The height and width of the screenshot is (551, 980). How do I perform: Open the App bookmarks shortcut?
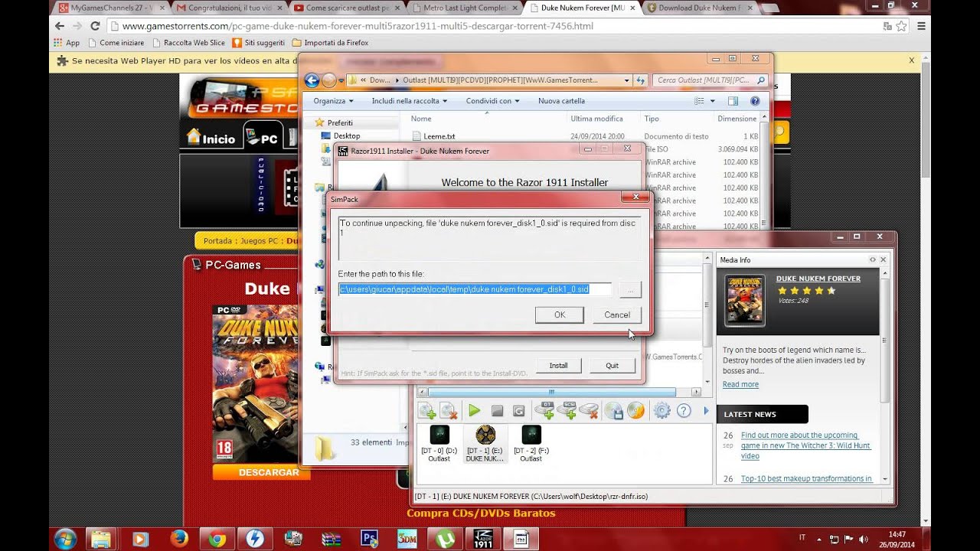click(67, 43)
